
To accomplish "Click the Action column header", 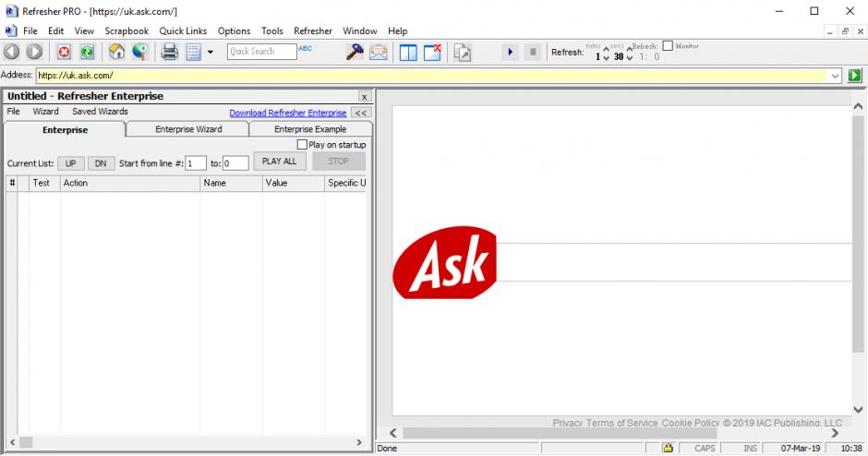I will (130, 183).
